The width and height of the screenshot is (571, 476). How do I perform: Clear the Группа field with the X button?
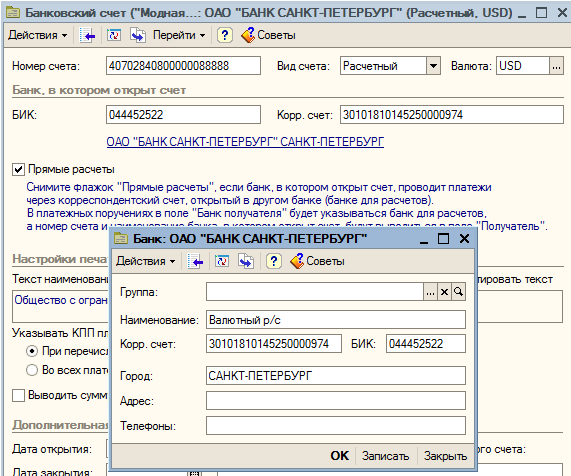[x=444, y=292]
